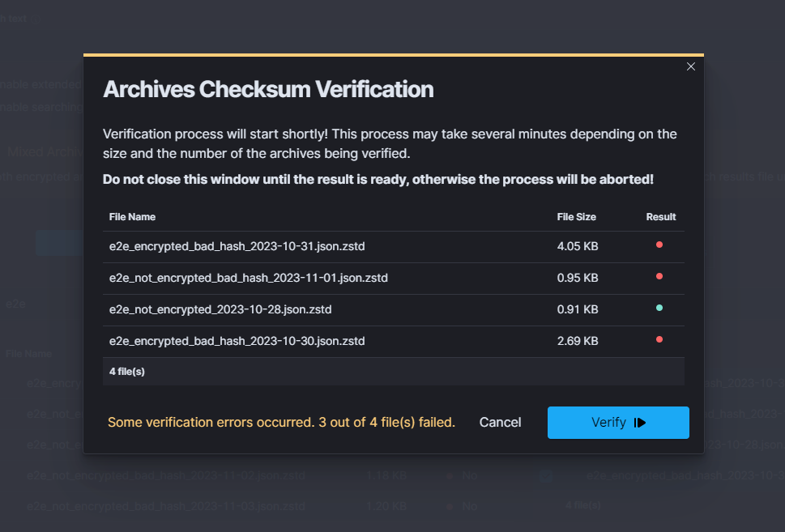Click the play icon inside Verify button
This screenshot has width=785, height=532.
click(640, 423)
